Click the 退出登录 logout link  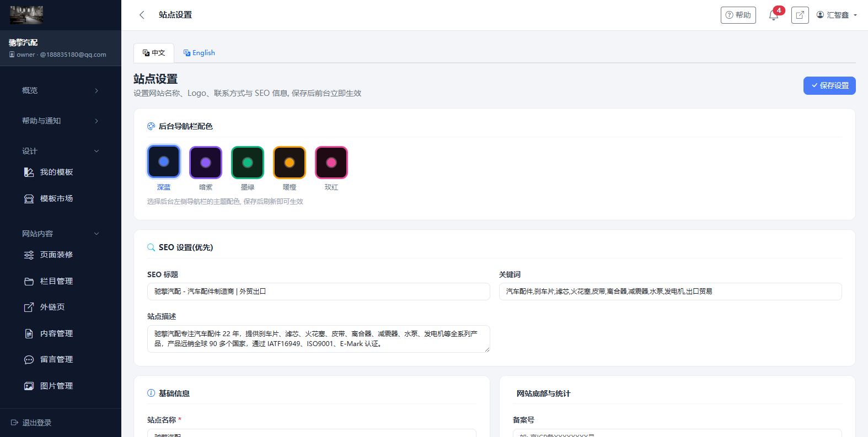(31, 423)
